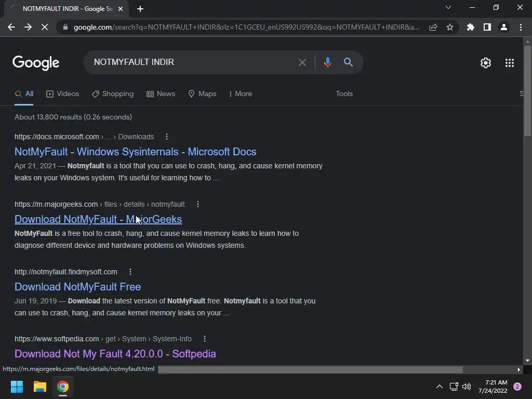Open a new browser tab
This screenshot has width=532, height=399.
coord(140,9)
